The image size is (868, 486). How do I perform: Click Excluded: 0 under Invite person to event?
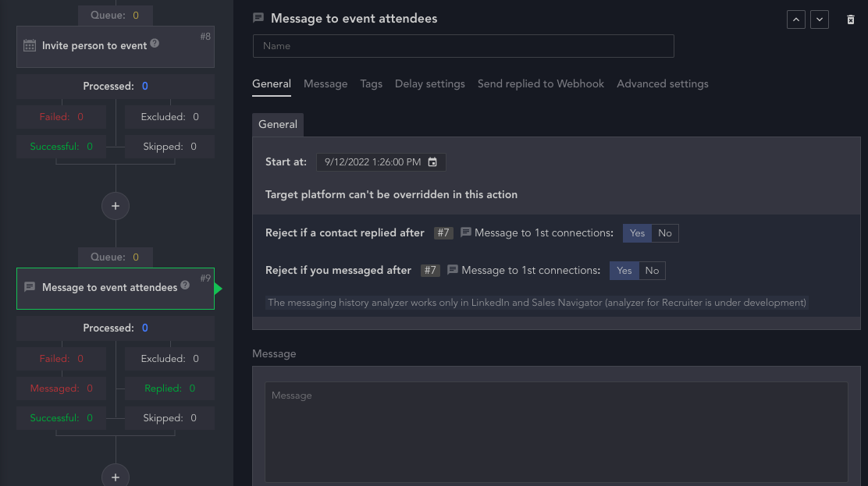coord(170,117)
